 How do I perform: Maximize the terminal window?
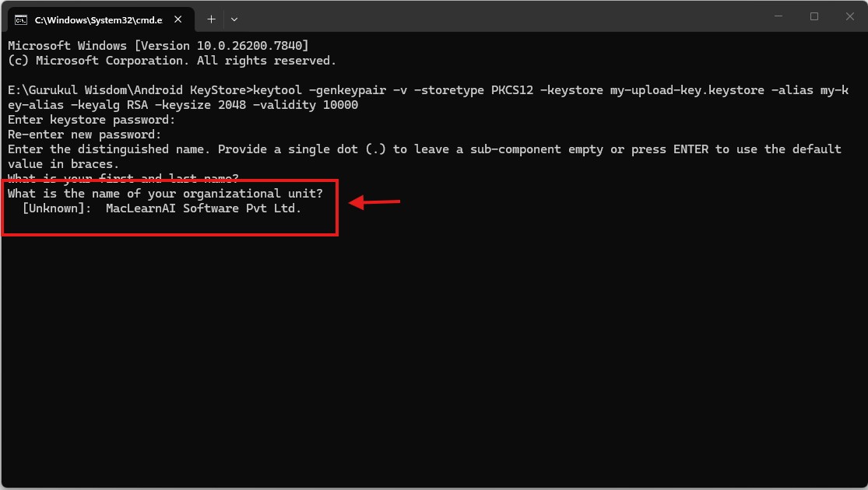tap(814, 16)
